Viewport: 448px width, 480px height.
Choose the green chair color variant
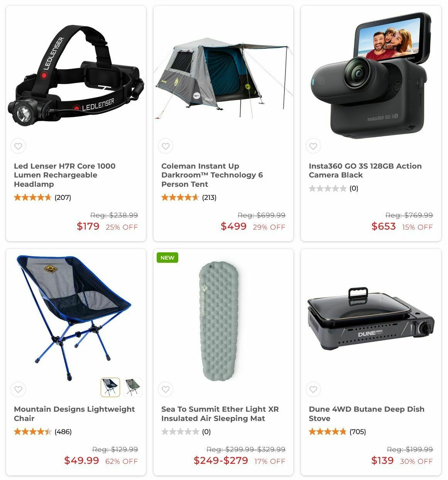[x=133, y=387]
